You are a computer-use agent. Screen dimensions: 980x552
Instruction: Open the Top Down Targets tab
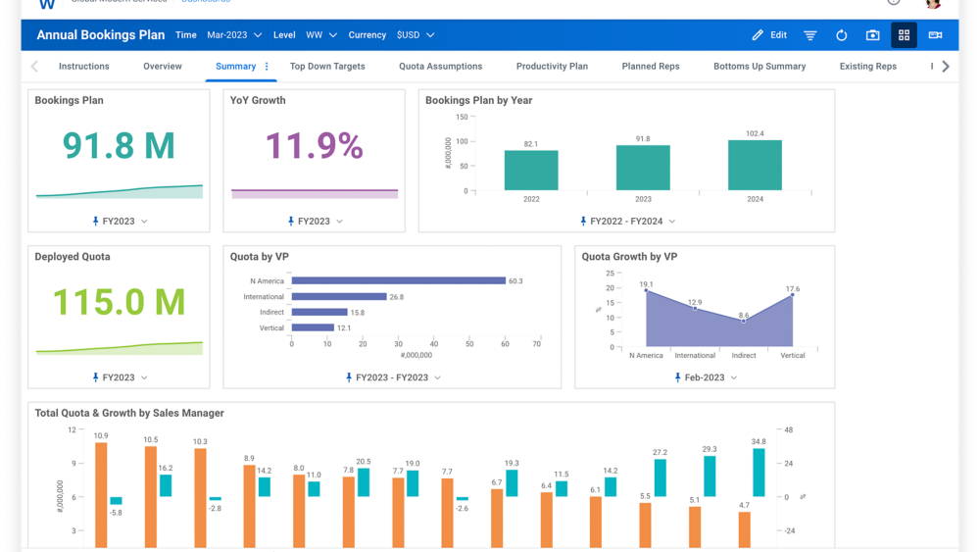[x=327, y=67]
